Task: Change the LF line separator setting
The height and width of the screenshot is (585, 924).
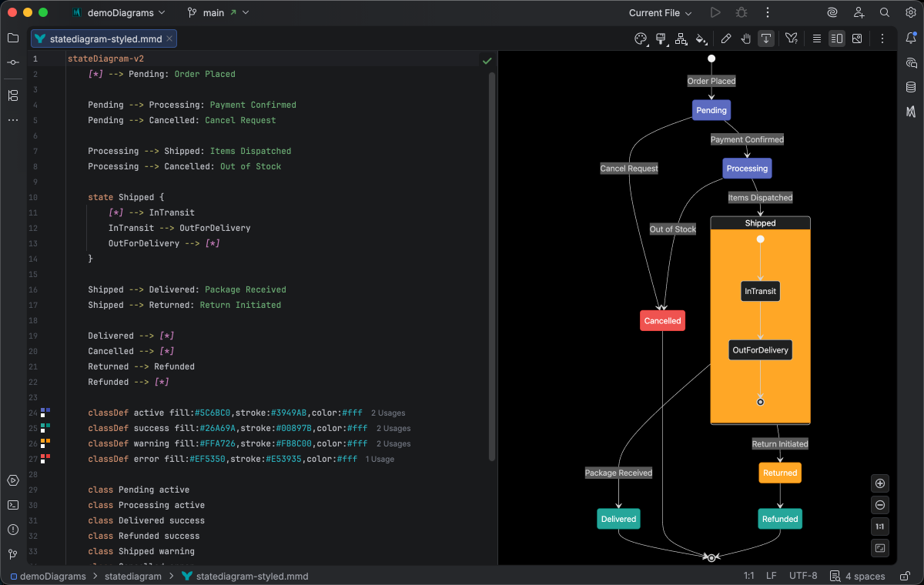Action: [771, 576]
